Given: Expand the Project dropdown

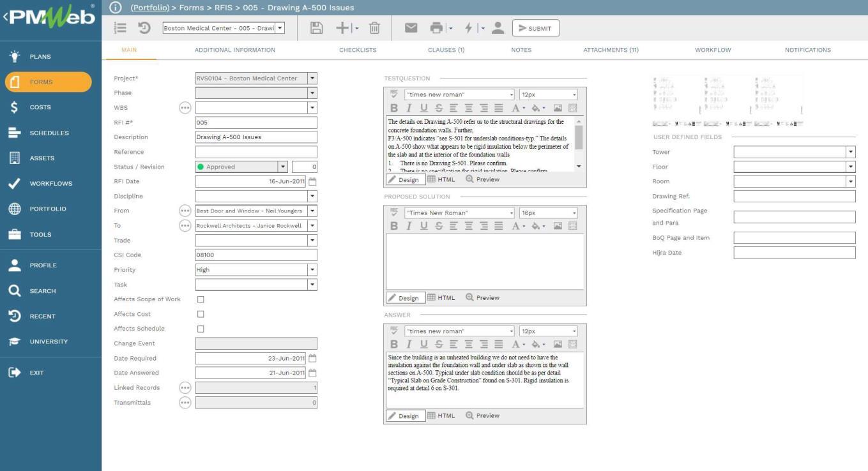Looking at the screenshot, I should 312,78.
